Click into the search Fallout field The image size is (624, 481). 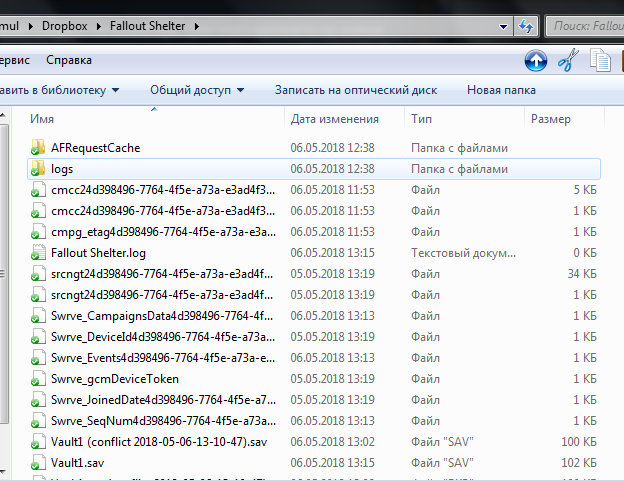click(585, 26)
